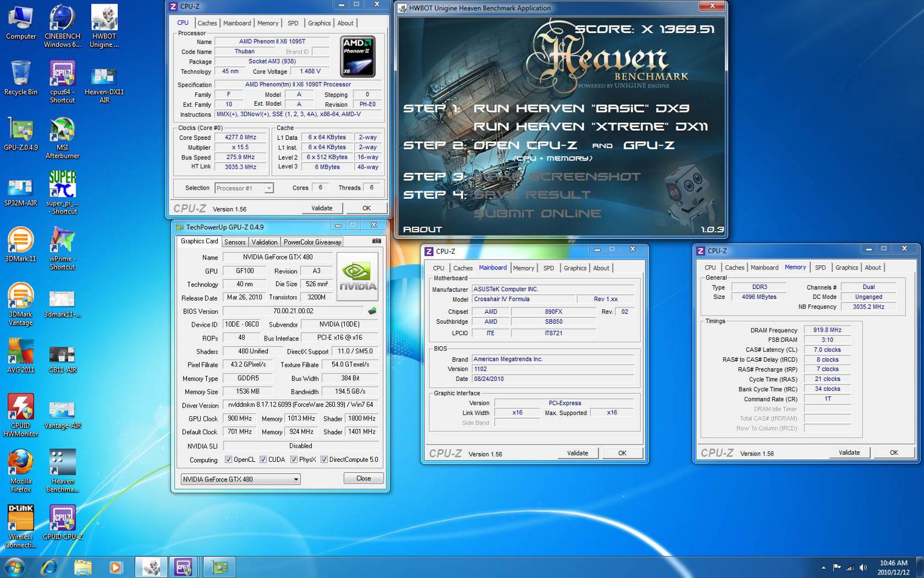Expand Processor #1 selection dropdown
Viewport: 924px width, 578px height.
[x=269, y=188]
